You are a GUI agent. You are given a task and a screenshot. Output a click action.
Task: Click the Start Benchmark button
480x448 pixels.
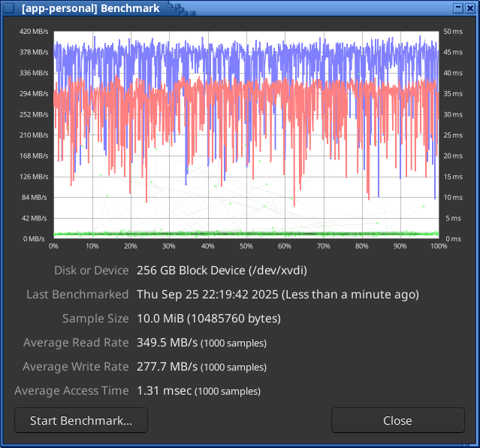pyautogui.click(x=81, y=421)
